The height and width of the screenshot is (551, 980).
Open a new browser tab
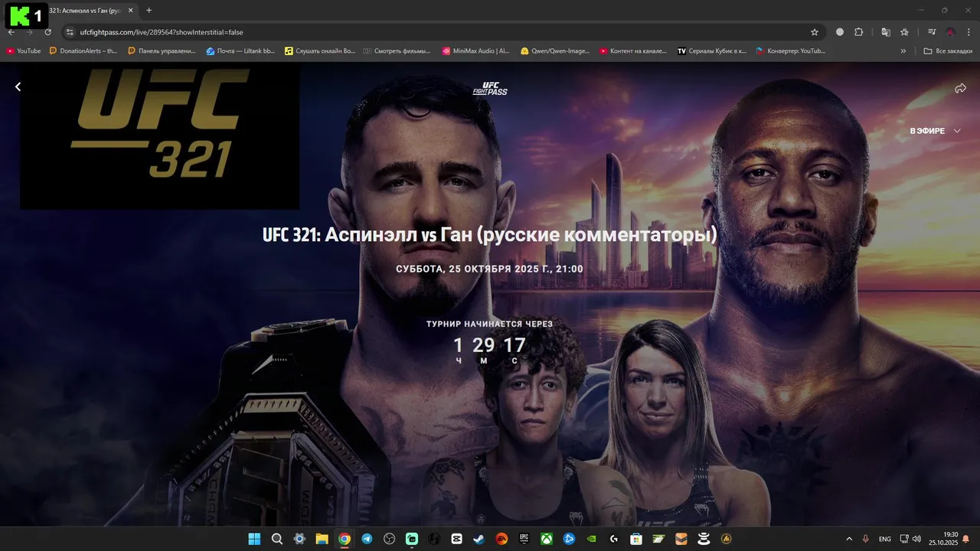tap(149, 11)
